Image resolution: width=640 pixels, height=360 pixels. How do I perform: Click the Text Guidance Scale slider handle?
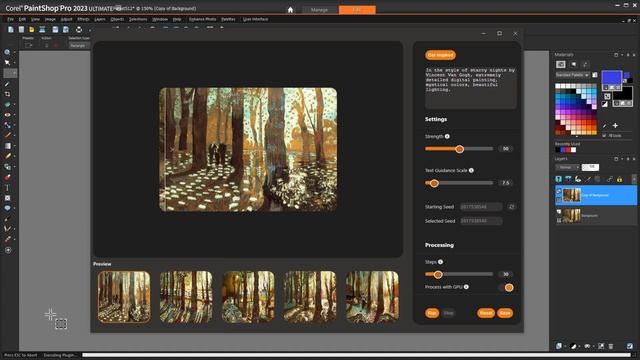point(434,183)
